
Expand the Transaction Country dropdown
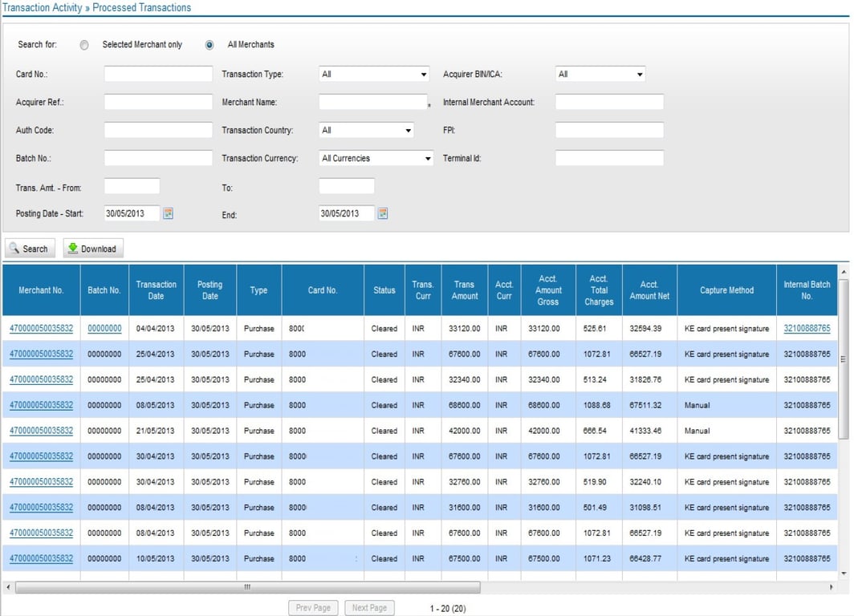click(x=366, y=131)
